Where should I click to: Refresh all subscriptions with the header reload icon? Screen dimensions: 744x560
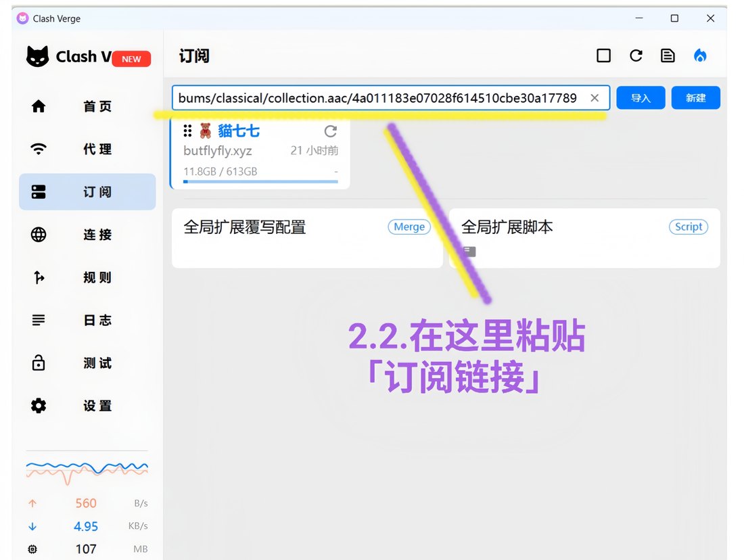(636, 56)
